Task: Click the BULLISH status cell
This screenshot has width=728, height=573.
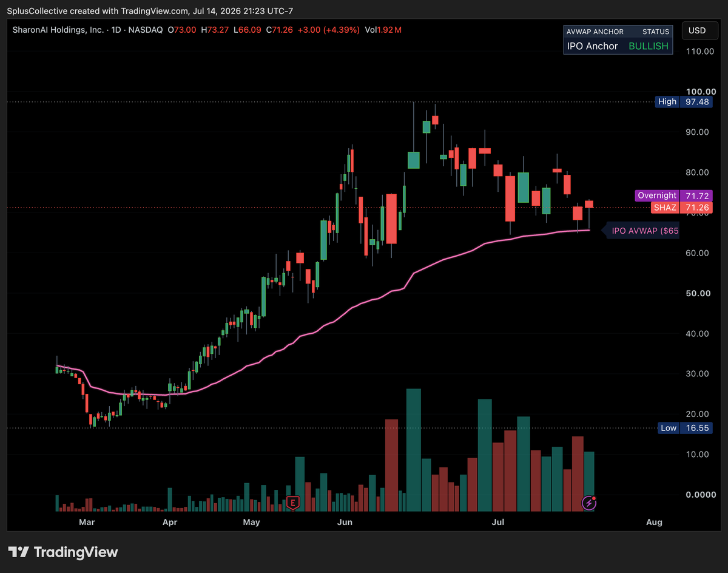Action: click(649, 46)
